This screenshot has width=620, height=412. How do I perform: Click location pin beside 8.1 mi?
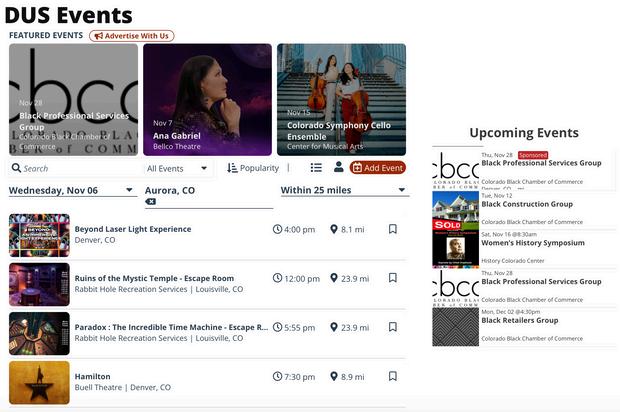(x=334, y=229)
